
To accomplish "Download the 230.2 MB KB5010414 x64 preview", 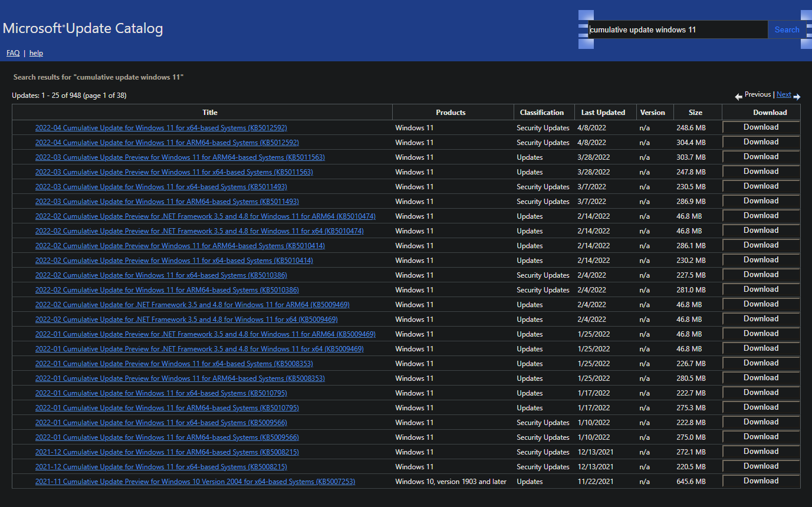I will click(761, 260).
